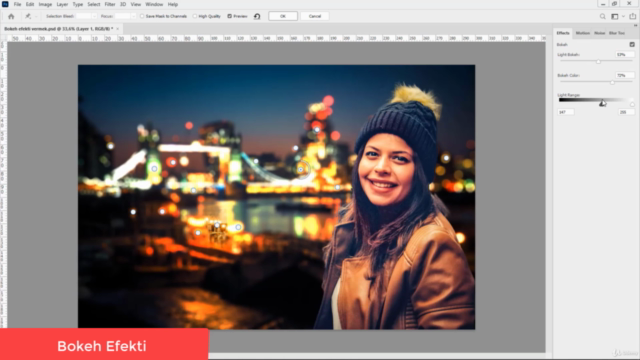Viewport: 640px width, 360px height.
Task: Open the Filter menu
Action: click(x=110, y=4)
